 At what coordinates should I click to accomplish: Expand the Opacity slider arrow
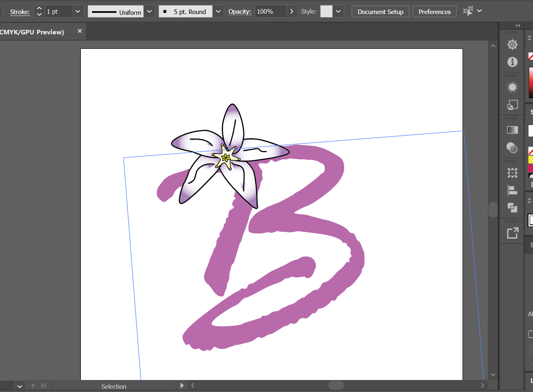[292, 12]
